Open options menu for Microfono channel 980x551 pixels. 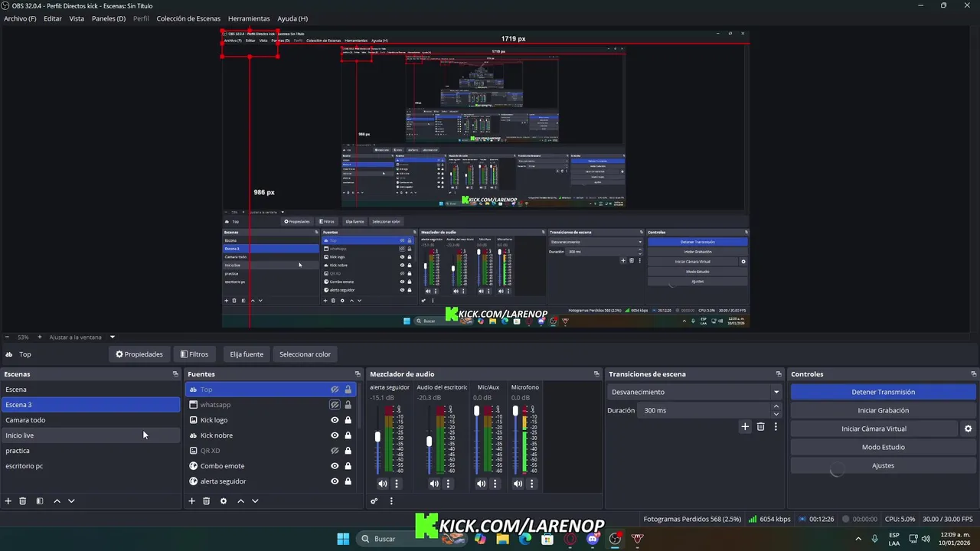pyautogui.click(x=532, y=484)
